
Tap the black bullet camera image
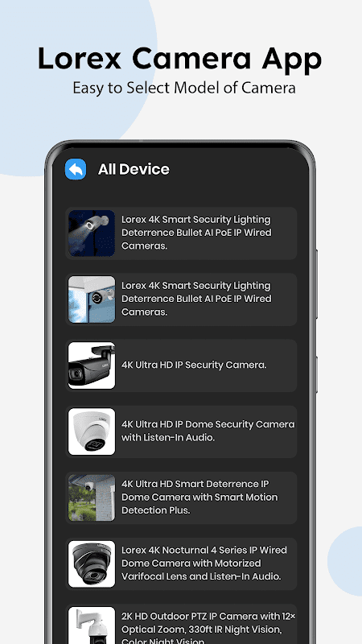pyautogui.click(x=92, y=365)
